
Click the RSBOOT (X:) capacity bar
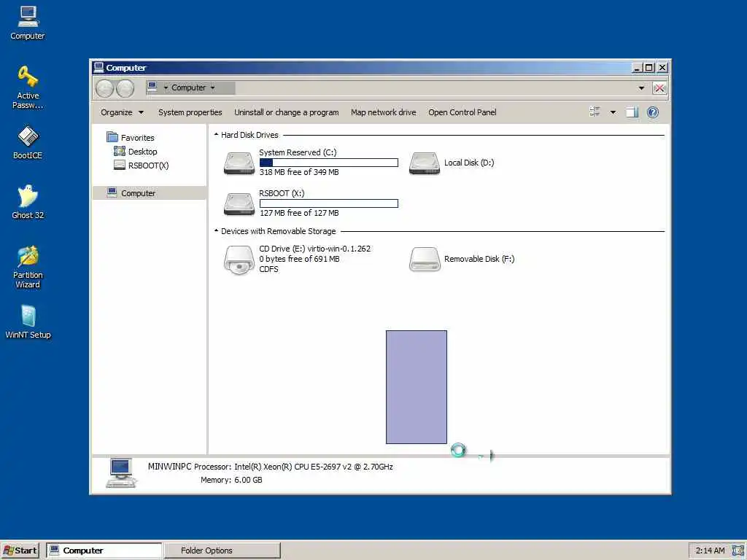tap(329, 204)
